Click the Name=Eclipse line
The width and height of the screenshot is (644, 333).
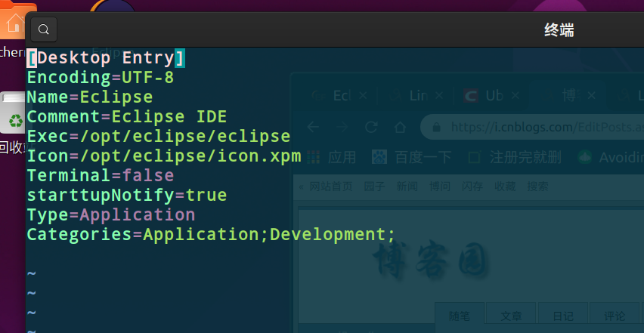coord(90,97)
